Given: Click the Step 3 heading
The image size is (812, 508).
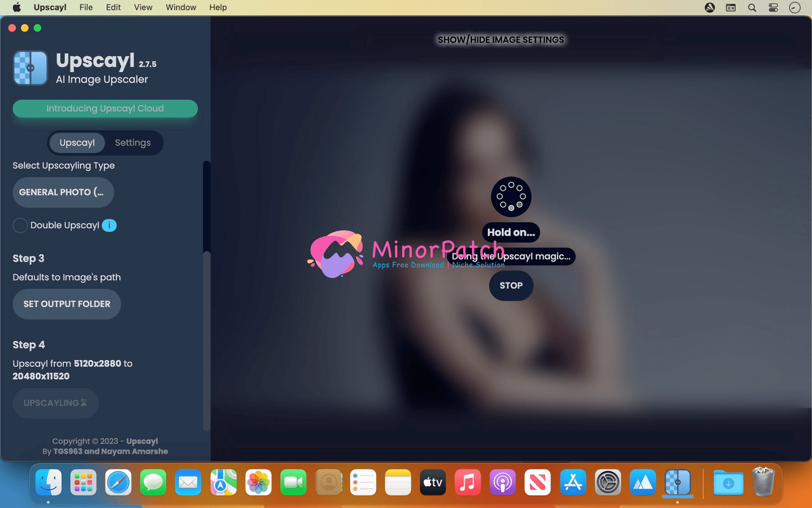Looking at the screenshot, I should (29, 258).
